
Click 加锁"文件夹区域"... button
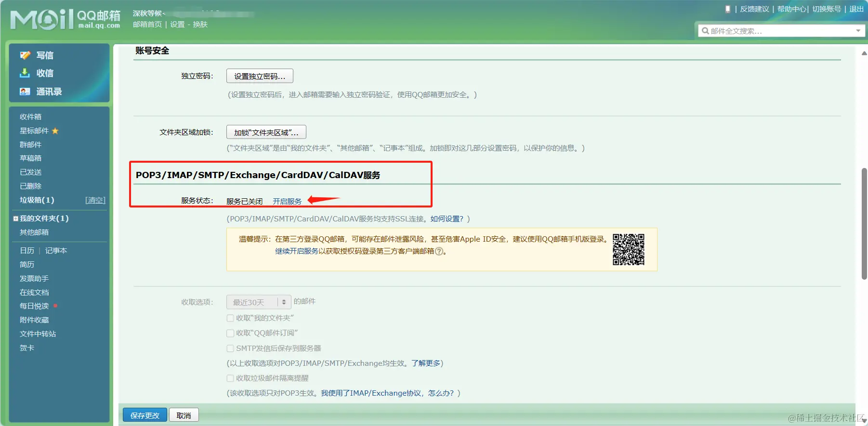click(x=266, y=132)
